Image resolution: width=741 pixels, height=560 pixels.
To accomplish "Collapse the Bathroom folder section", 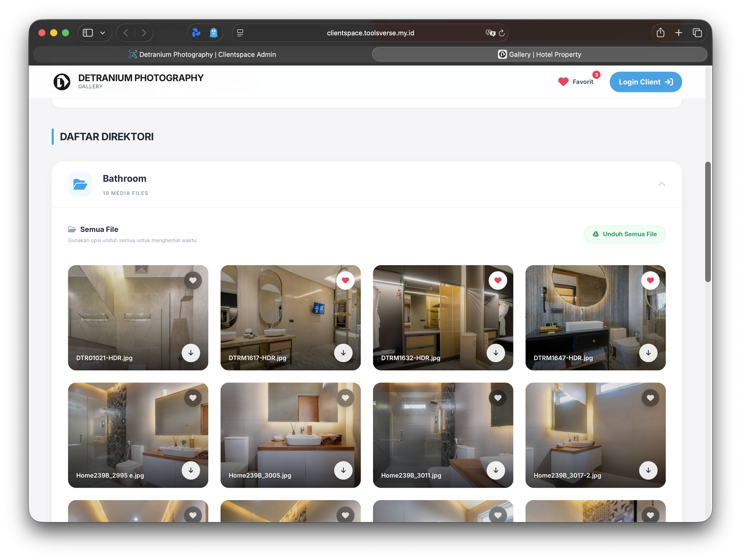I will click(661, 184).
